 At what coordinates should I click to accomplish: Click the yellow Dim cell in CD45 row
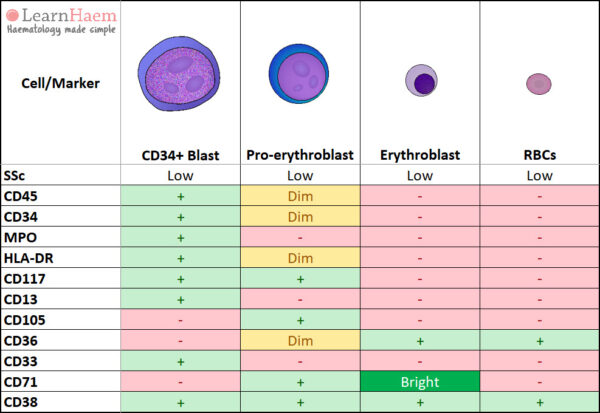pyautogui.click(x=300, y=195)
